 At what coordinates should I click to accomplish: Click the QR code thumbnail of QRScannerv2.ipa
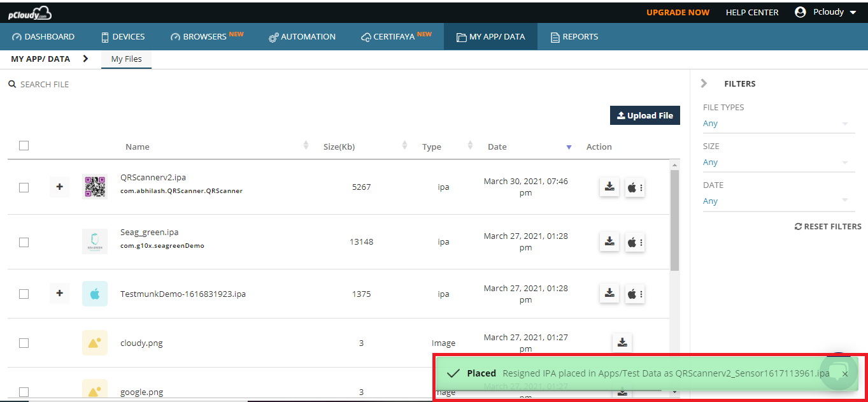(x=95, y=187)
